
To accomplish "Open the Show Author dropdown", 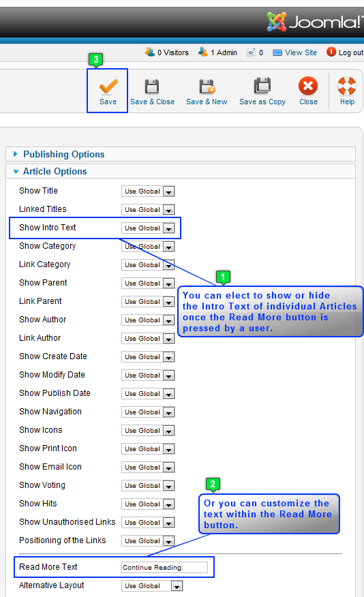I will [148, 320].
